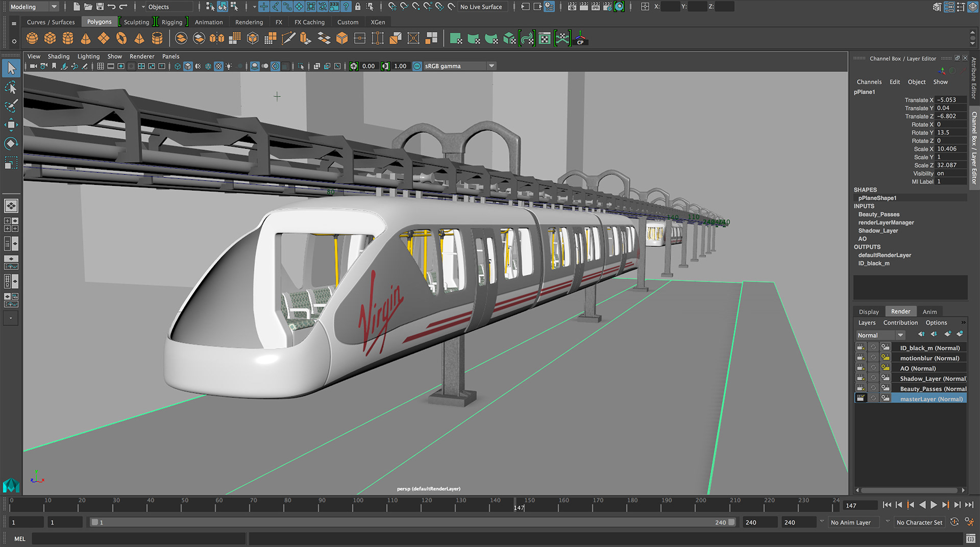980x547 pixels.
Task: Select the Select tool arrow
Action: point(11,68)
